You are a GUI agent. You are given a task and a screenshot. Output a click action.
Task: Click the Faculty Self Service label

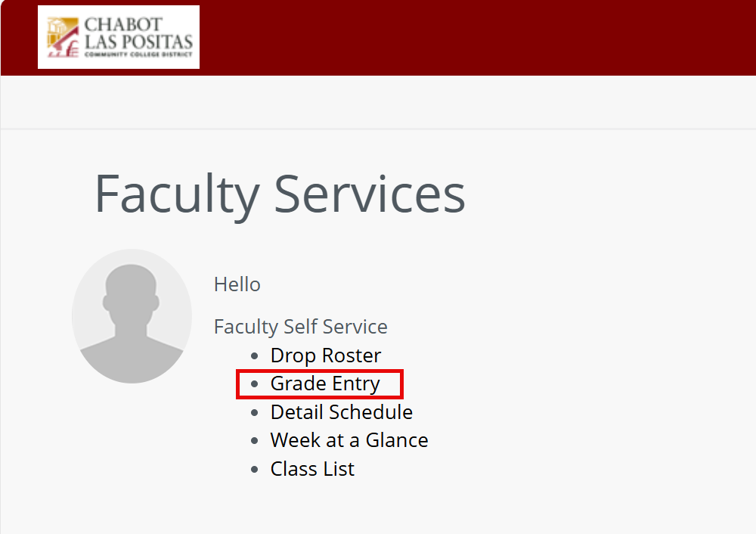300,327
